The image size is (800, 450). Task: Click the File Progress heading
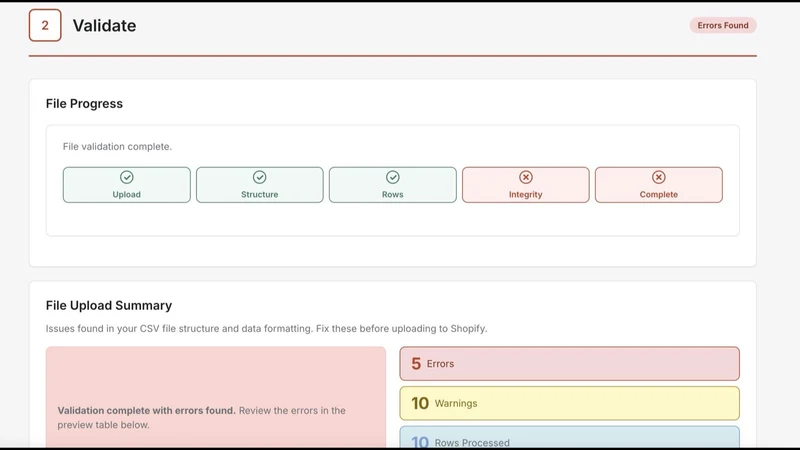tap(84, 104)
